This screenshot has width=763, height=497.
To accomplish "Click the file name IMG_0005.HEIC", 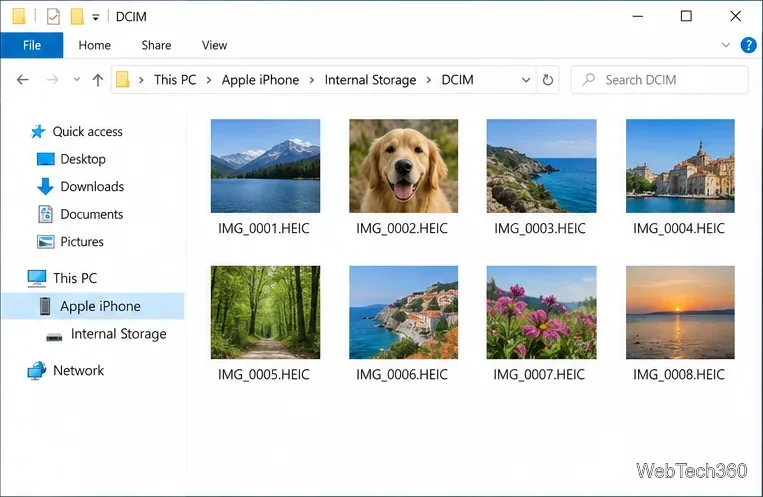I will click(x=264, y=374).
